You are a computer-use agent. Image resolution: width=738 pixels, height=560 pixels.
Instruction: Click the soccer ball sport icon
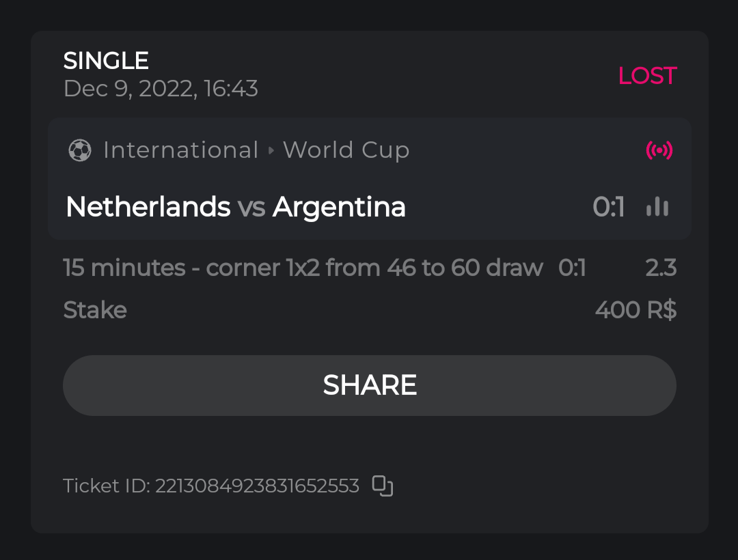click(x=80, y=150)
